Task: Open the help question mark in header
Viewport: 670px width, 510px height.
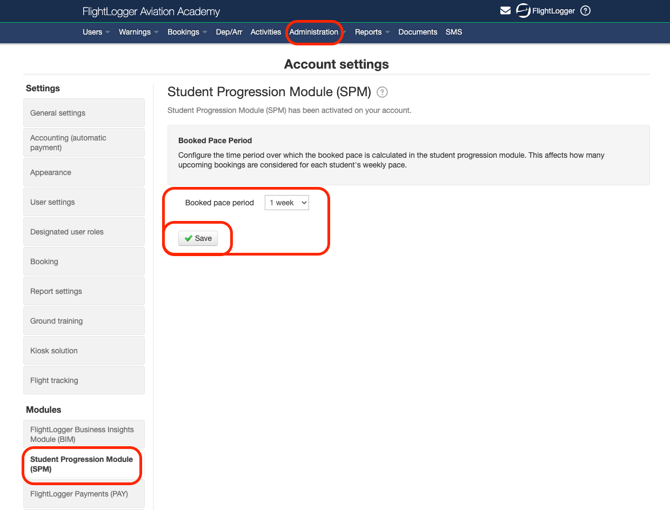Action: [x=586, y=11]
